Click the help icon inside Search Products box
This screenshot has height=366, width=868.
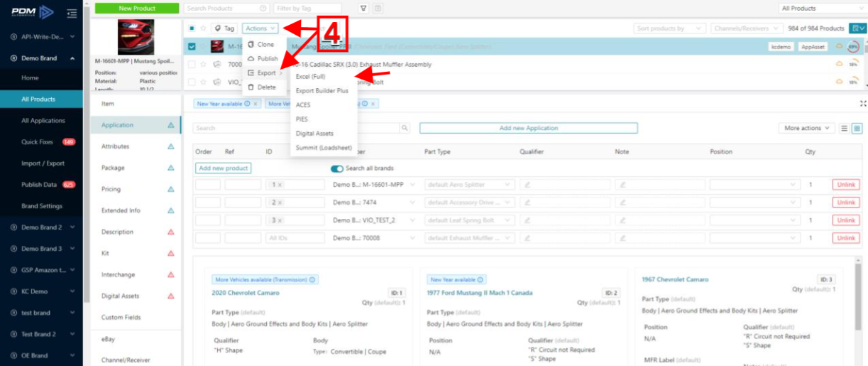coord(263,9)
